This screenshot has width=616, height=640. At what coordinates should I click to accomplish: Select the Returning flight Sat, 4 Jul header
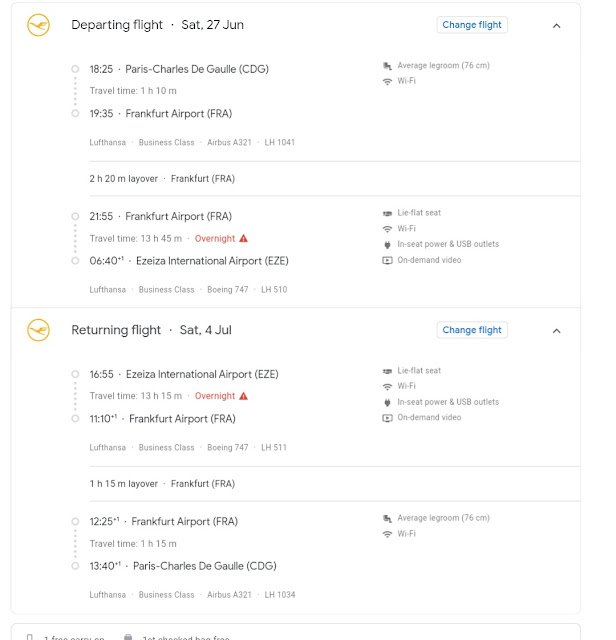151,330
